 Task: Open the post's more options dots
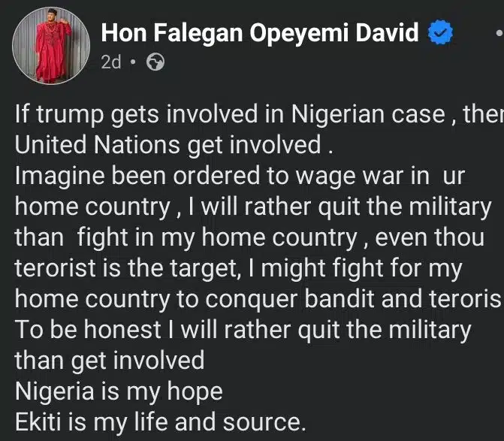[x=499, y=34]
